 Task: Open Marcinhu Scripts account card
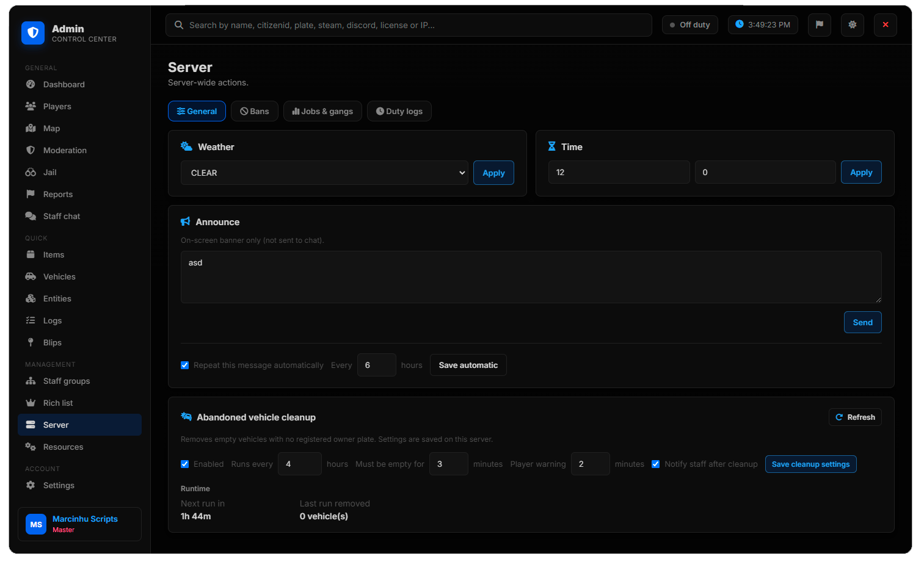point(79,524)
